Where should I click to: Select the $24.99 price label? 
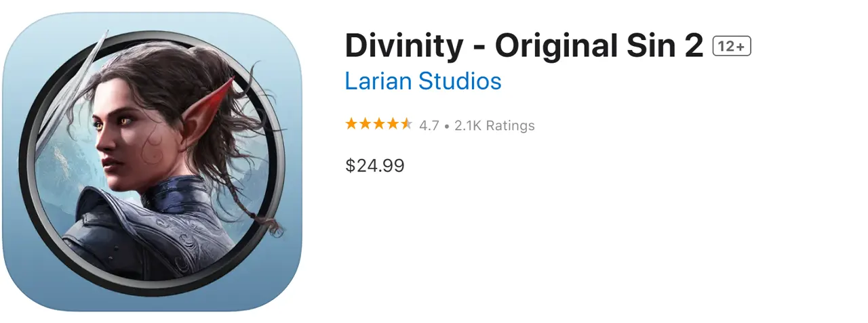coord(375,165)
